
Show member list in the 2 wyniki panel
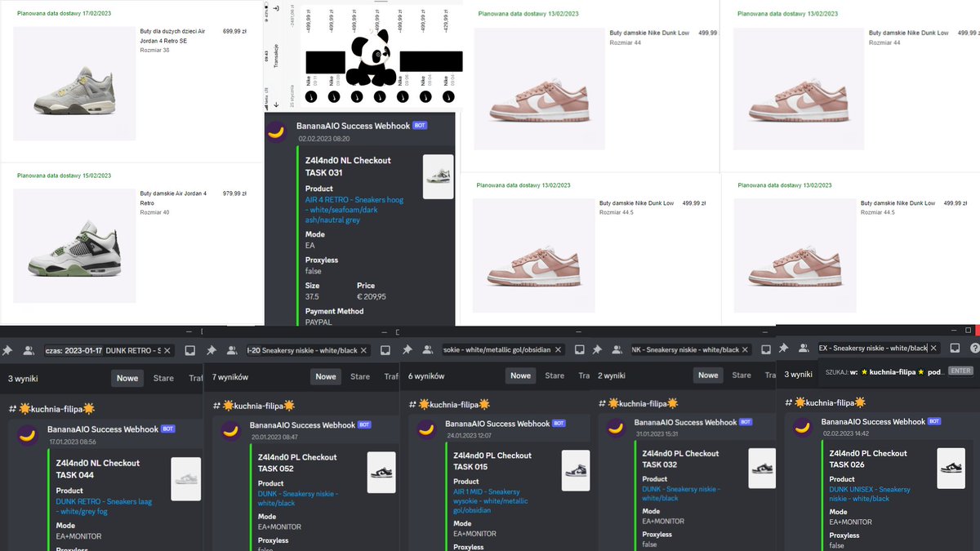click(617, 349)
